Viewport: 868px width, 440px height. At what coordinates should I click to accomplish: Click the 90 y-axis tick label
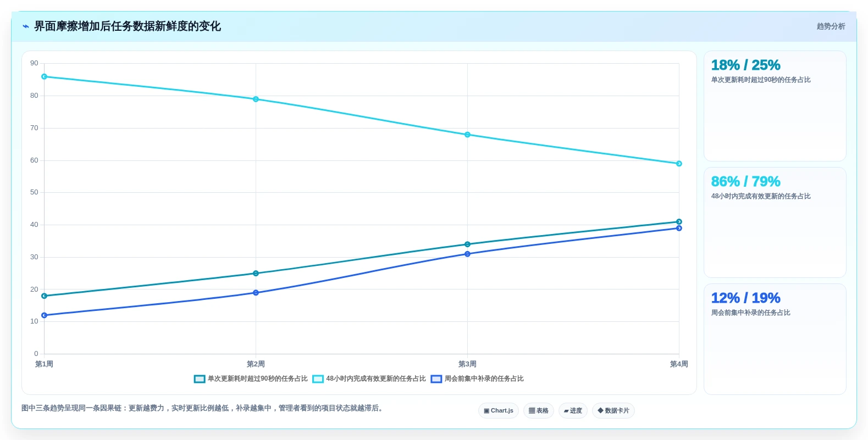pos(34,63)
